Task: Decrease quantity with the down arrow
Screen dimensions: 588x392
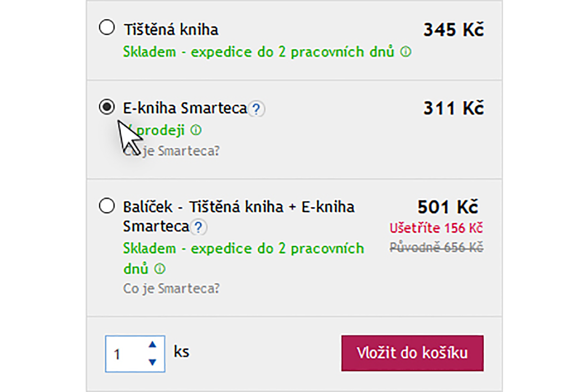Action: (152, 362)
